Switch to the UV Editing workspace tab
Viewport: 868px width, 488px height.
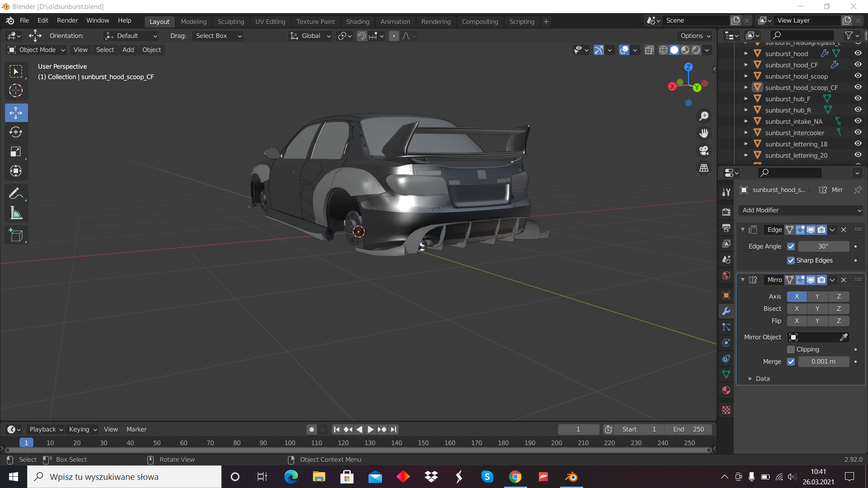[270, 21]
